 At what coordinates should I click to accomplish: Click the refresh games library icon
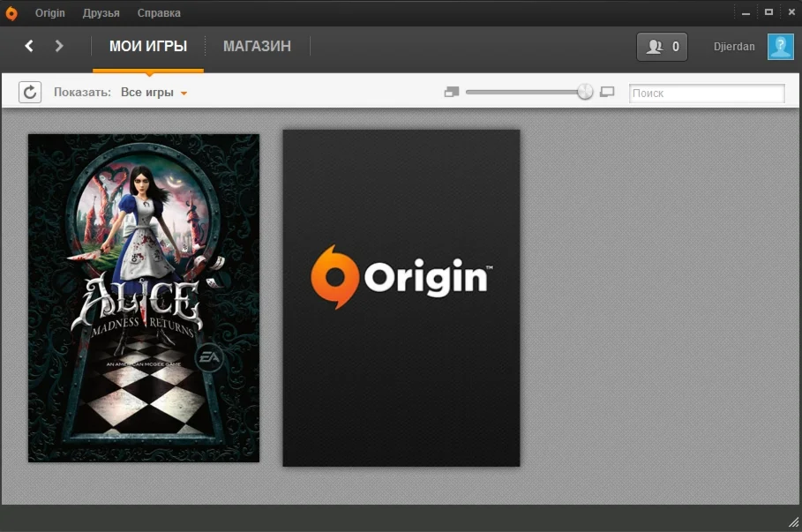coord(30,92)
